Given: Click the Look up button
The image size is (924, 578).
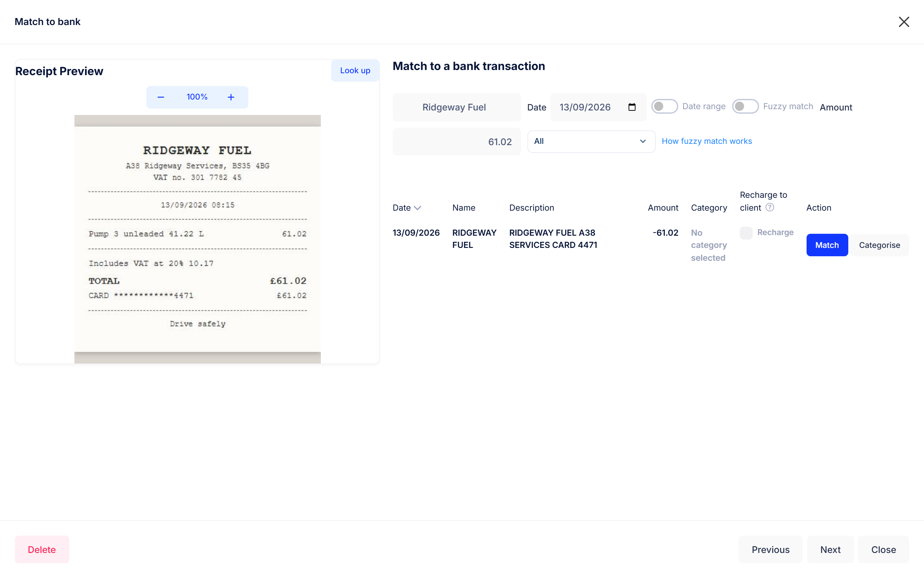Looking at the screenshot, I should (x=355, y=70).
